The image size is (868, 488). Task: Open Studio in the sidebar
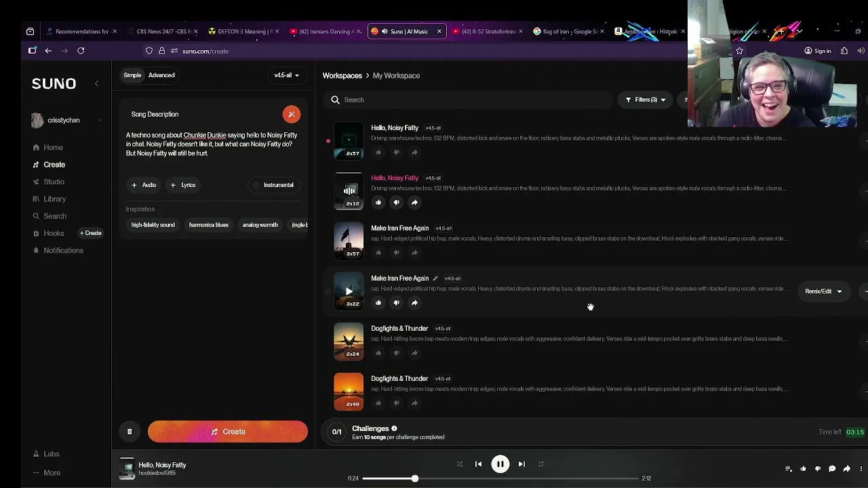tap(54, 182)
